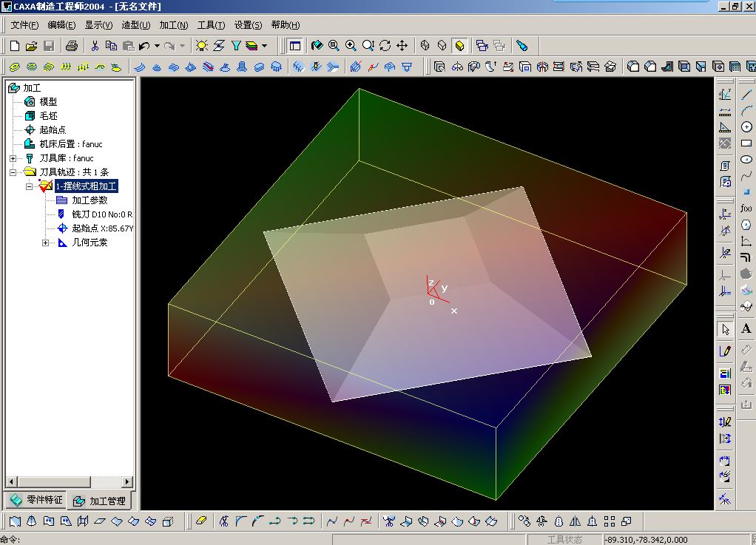Click the origin of the model coordinate axes
The image size is (756, 545).
pos(429,294)
